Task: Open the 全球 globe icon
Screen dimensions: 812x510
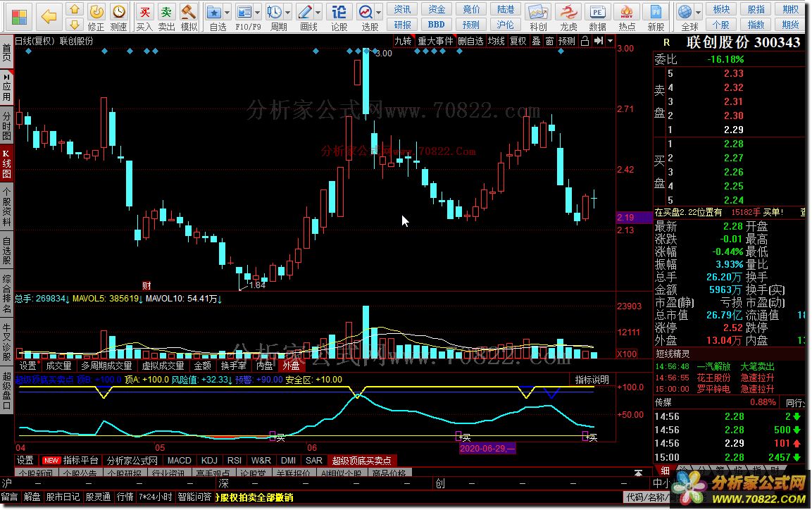Action: pyautogui.click(x=685, y=11)
